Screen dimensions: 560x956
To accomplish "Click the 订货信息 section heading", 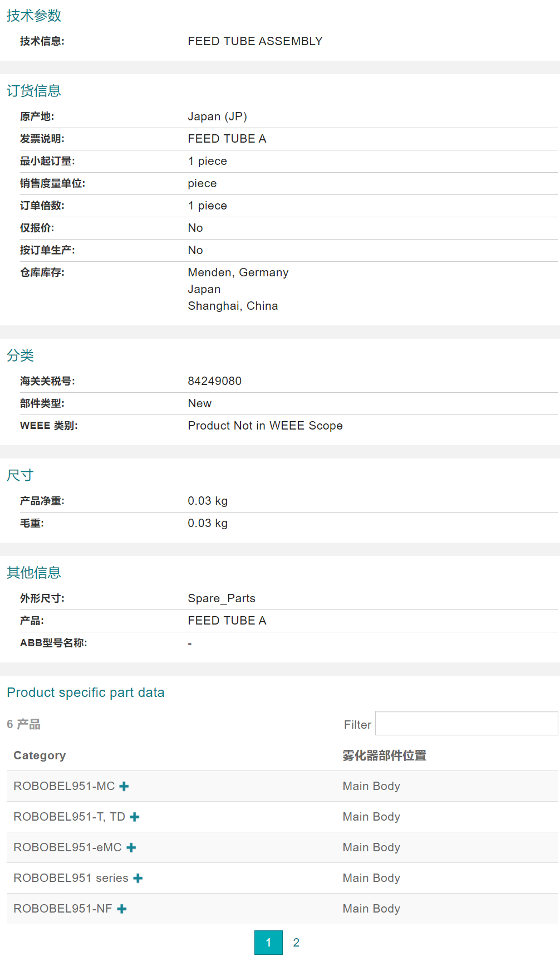I will tap(34, 91).
